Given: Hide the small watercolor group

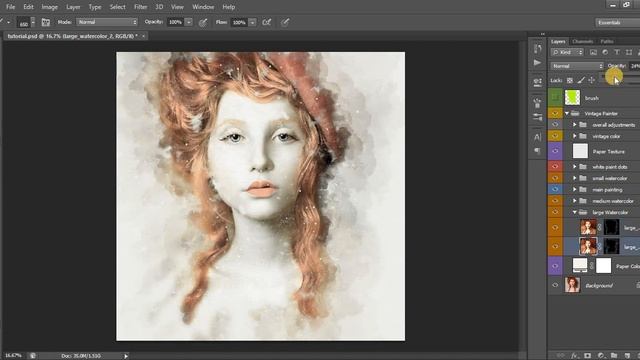Looking at the screenshot, I should tap(555, 178).
